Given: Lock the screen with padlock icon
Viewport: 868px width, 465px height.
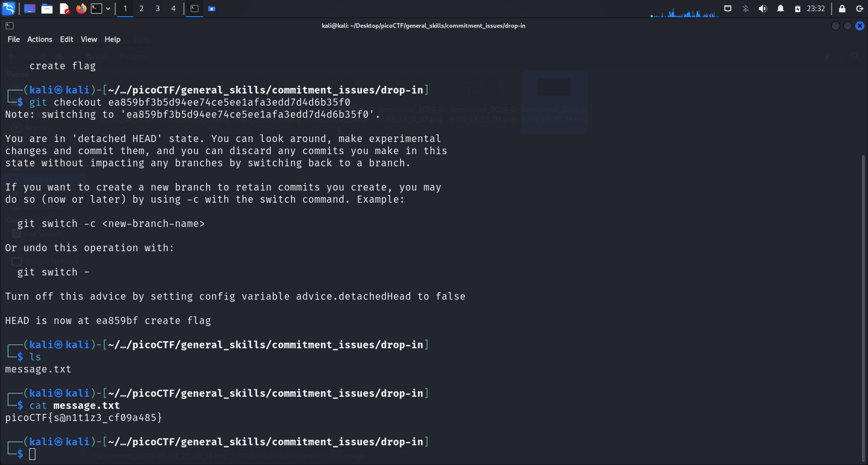Looking at the screenshot, I should (x=842, y=9).
